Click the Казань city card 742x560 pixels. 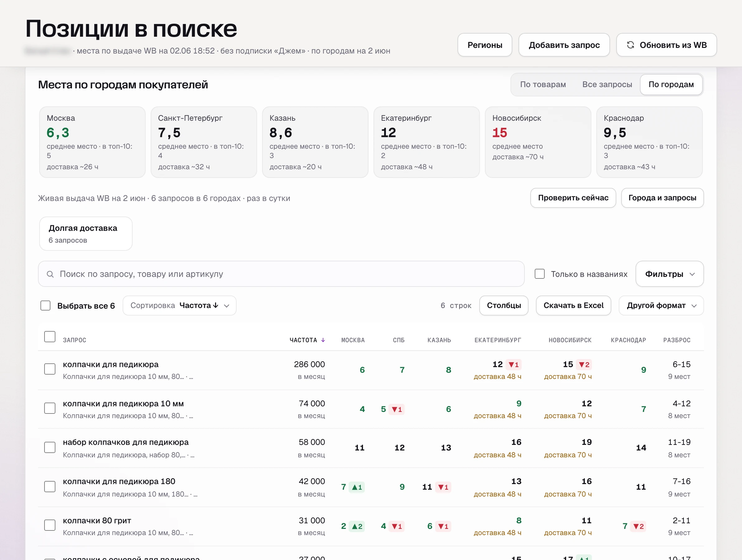[315, 142]
